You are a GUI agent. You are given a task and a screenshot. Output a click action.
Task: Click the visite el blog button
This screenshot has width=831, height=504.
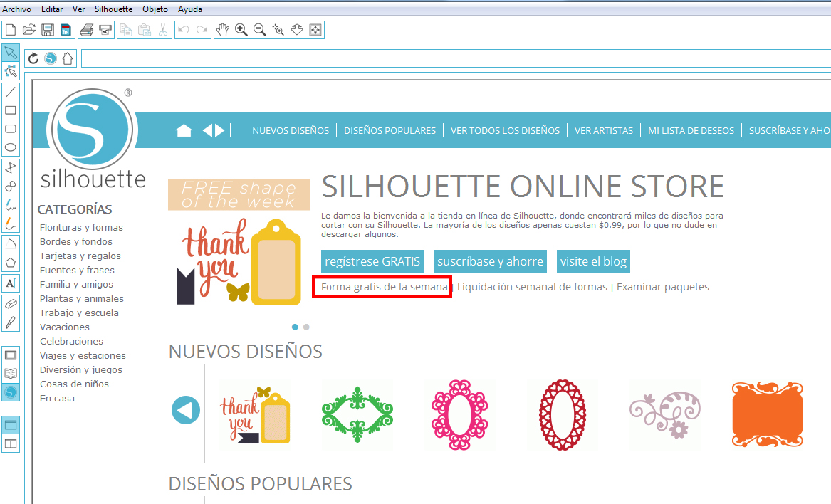point(594,261)
